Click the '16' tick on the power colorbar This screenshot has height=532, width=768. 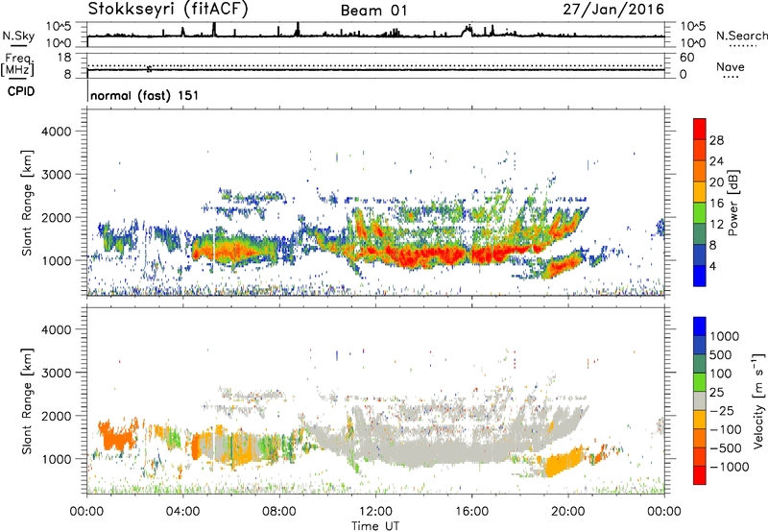tap(716, 204)
